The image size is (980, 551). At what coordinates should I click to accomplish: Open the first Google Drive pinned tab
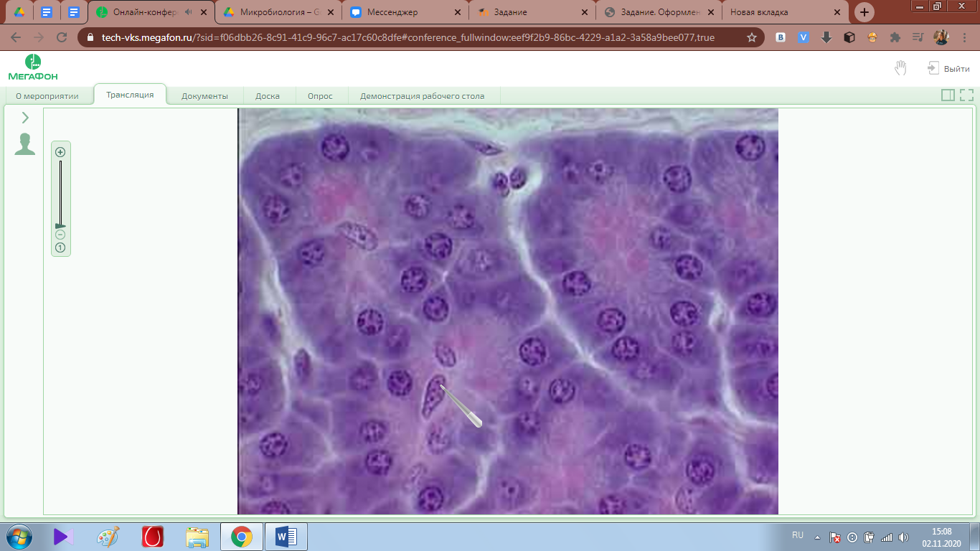coord(20,12)
